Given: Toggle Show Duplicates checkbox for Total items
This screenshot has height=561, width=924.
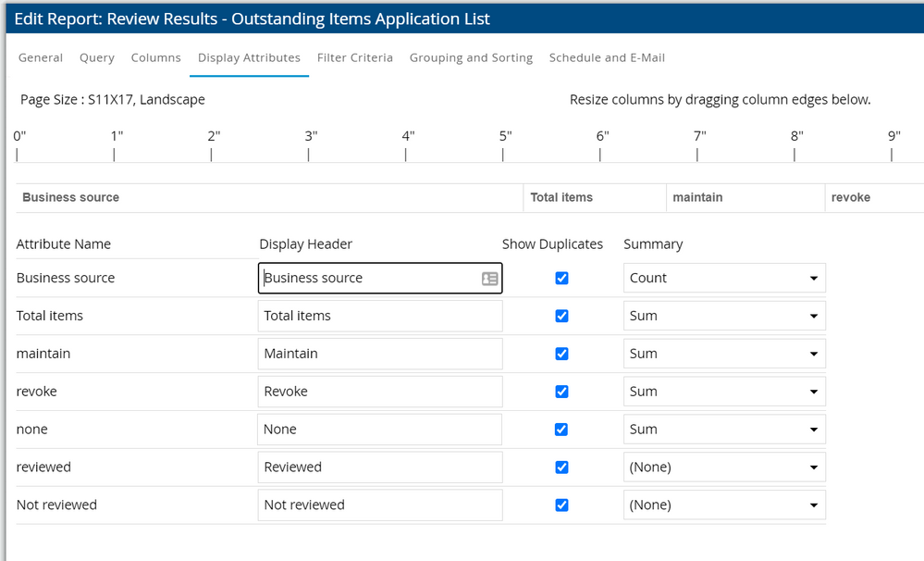Looking at the screenshot, I should (x=561, y=317).
